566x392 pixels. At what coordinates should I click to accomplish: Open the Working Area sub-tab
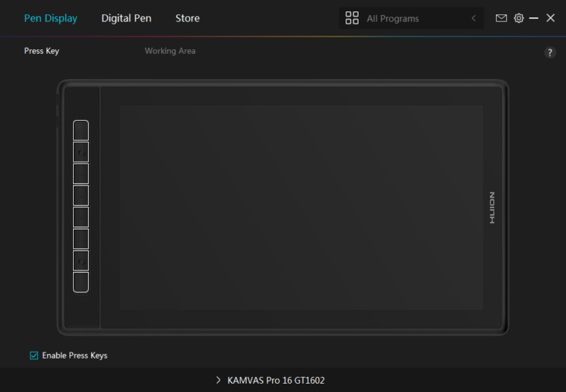coord(170,51)
